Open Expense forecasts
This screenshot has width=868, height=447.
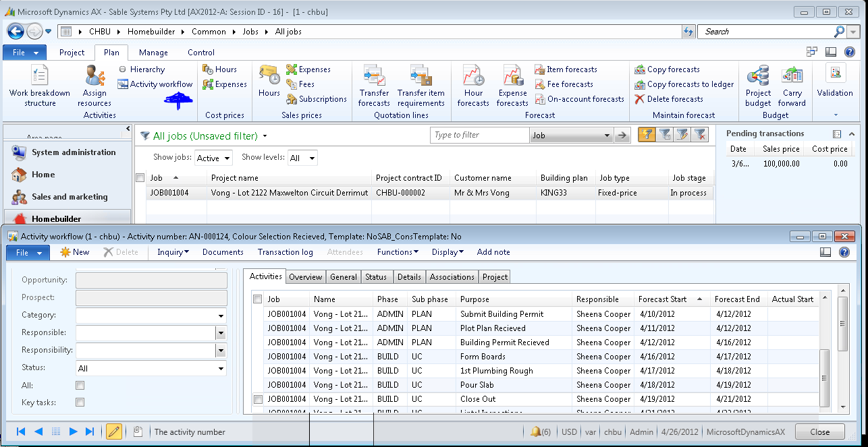pos(512,86)
